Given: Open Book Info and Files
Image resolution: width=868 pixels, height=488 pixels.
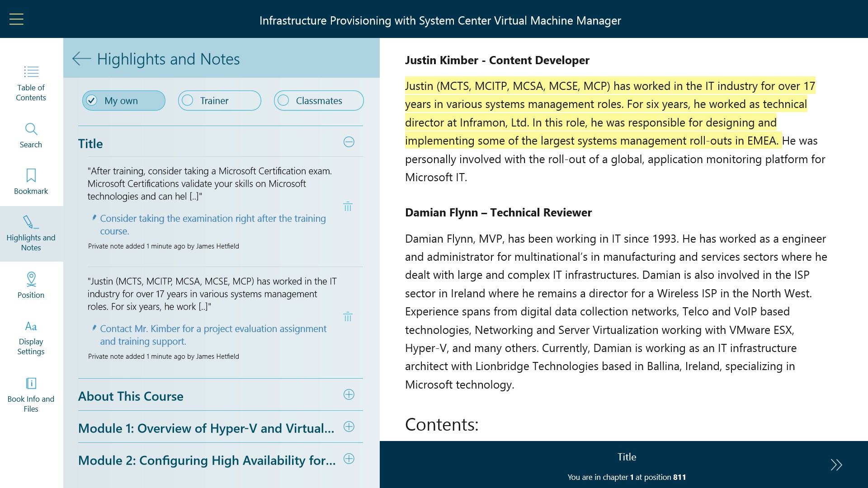Looking at the screenshot, I should click(31, 394).
